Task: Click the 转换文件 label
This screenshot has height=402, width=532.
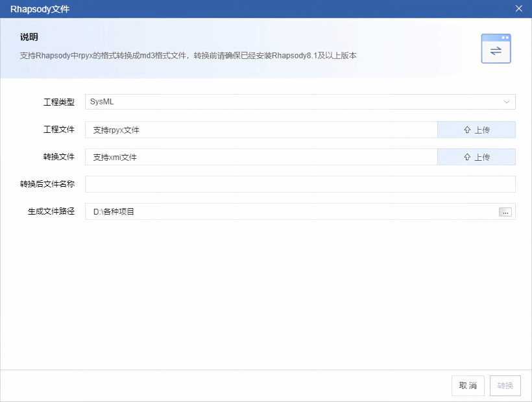Action: pos(58,157)
